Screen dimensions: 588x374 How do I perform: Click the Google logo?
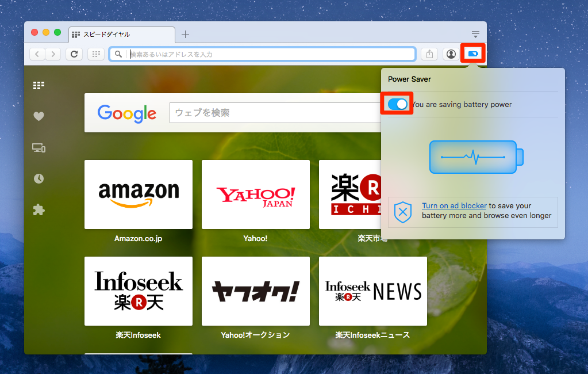127,113
